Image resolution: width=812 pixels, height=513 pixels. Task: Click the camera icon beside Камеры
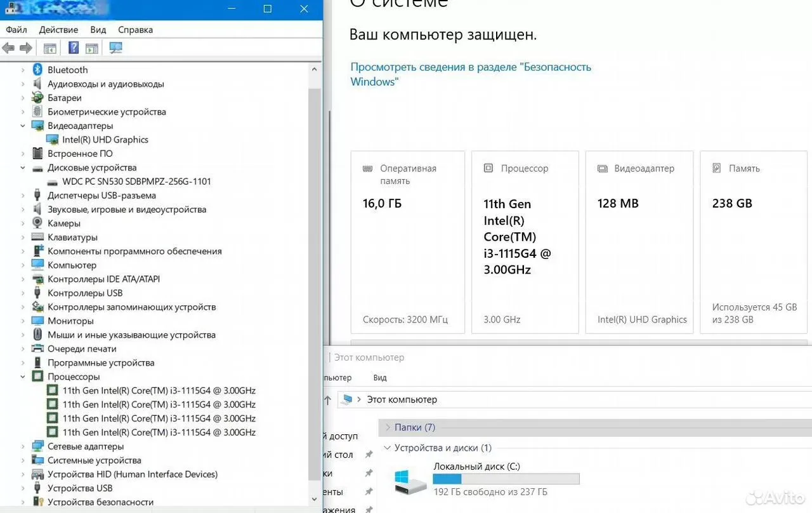point(37,223)
